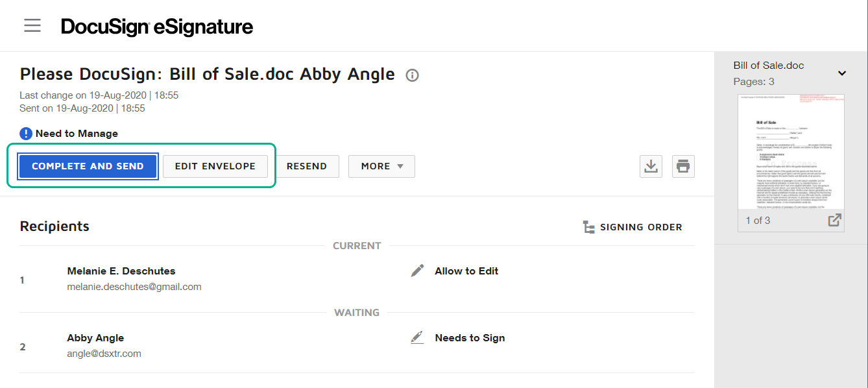868x388 pixels.
Task: Click the Signing Order diagram icon
Action: click(589, 227)
